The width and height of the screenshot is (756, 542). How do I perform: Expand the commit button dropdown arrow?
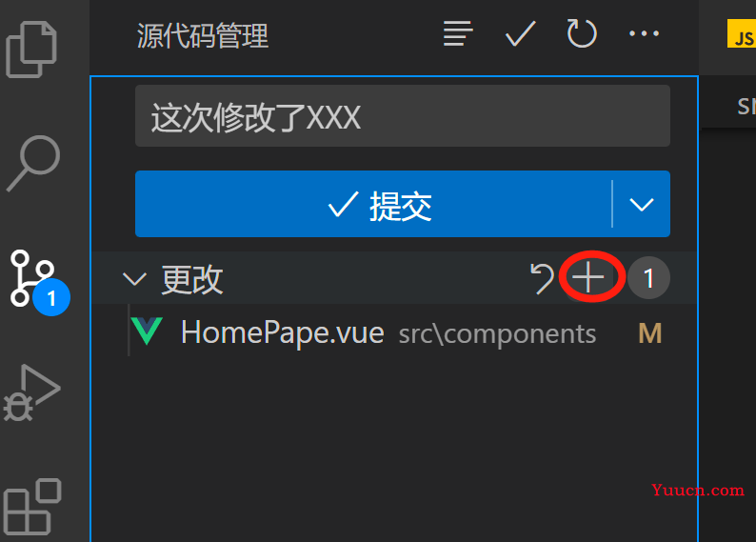(x=642, y=204)
